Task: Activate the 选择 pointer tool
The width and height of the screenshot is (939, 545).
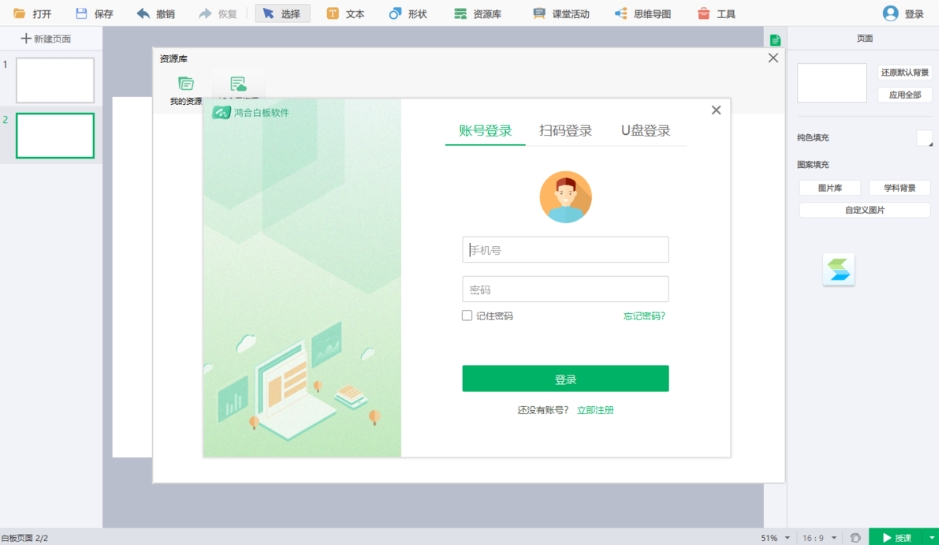Action: coord(282,13)
